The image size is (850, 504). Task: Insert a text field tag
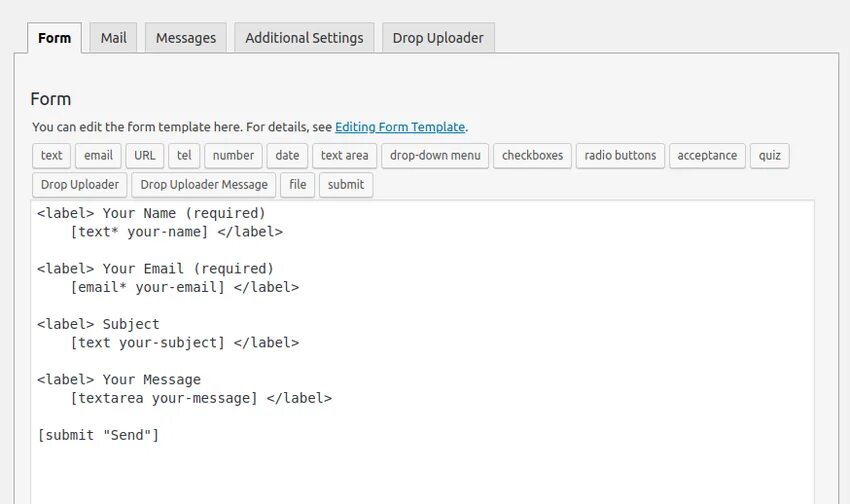click(x=52, y=155)
